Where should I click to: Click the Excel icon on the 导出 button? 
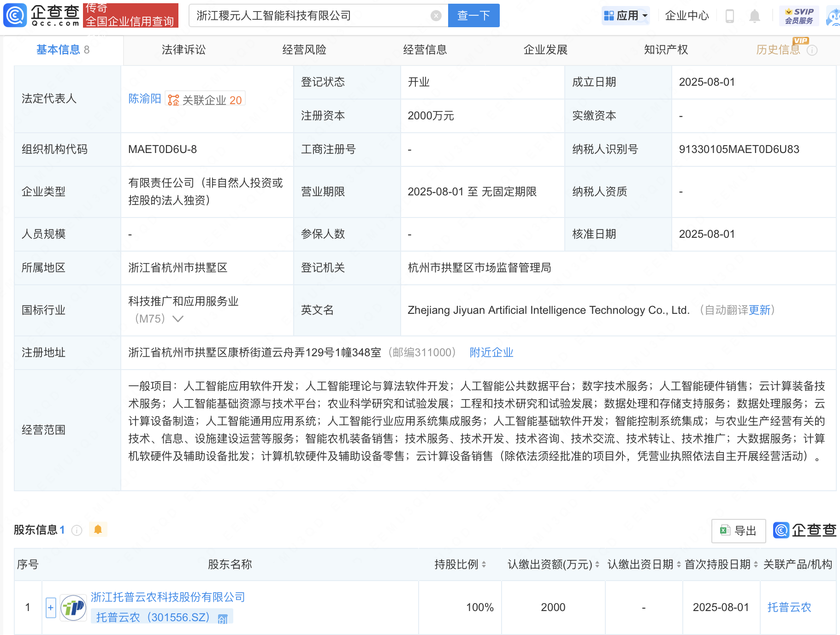coord(726,531)
